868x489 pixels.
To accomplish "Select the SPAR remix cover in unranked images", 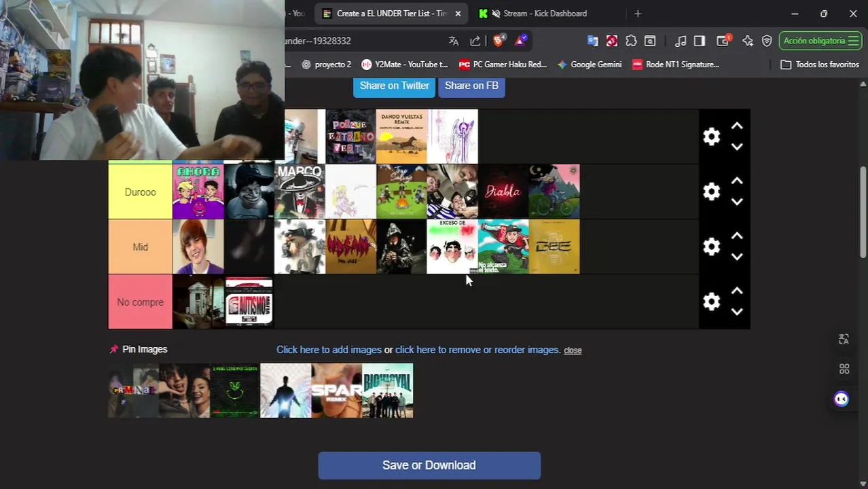I will tap(337, 391).
